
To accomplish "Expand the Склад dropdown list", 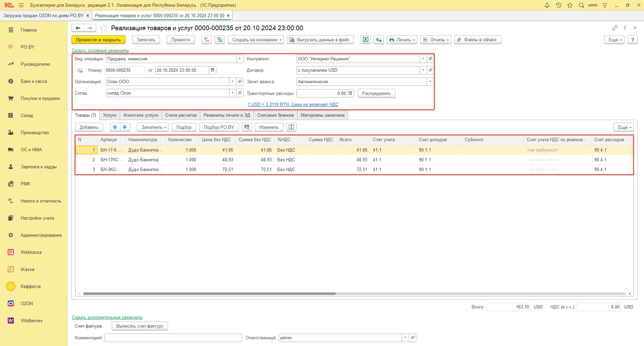I will [x=233, y=93].
